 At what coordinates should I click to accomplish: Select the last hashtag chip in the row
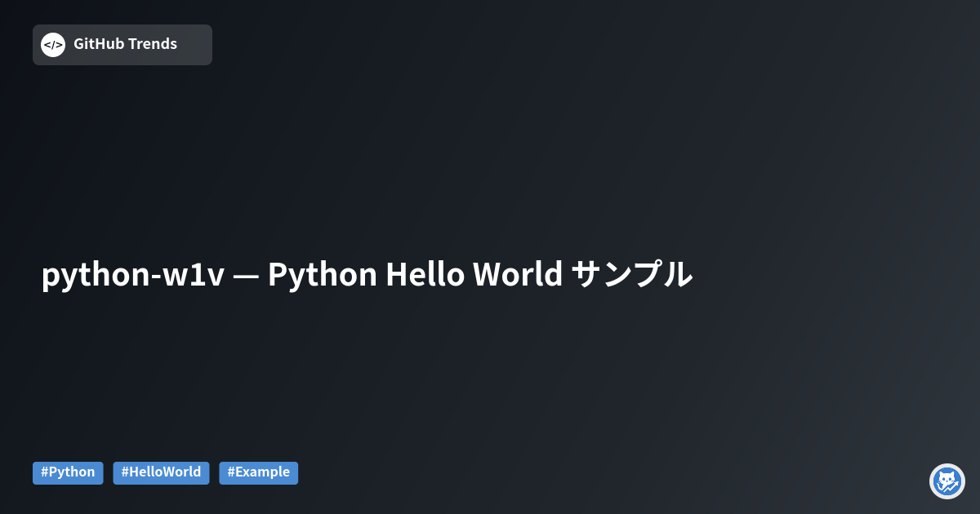coord(258,472)
